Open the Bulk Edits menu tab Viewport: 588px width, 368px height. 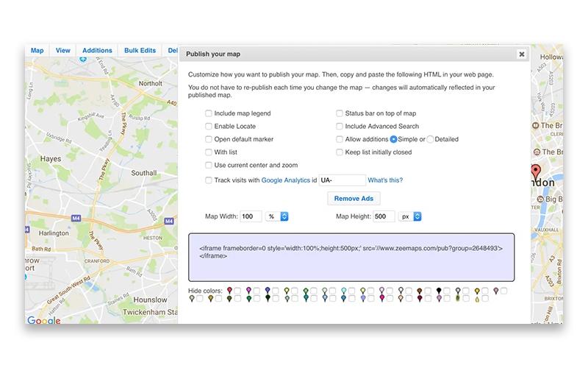[140, 50]
